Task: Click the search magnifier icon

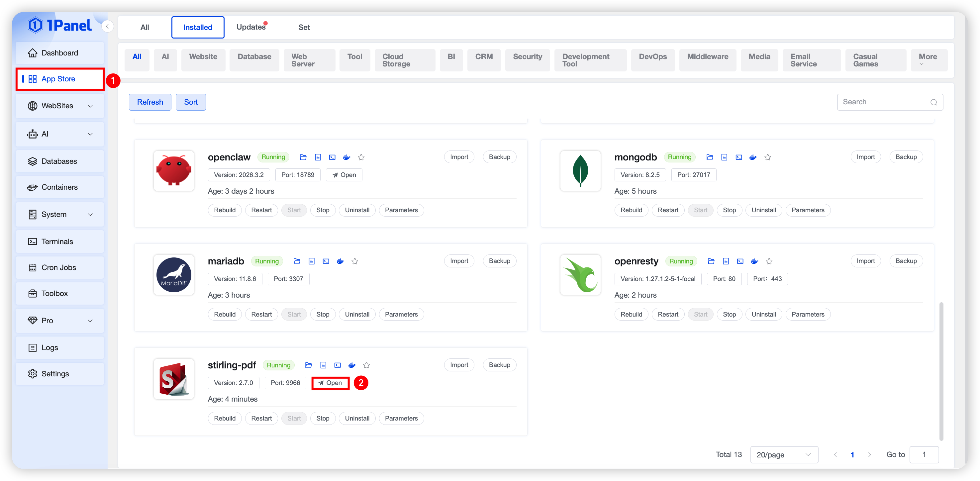Action: coord(933,102)
